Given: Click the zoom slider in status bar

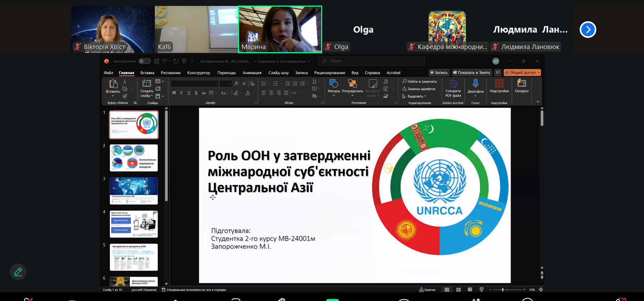Looking at the screenshot, I should [503, 290].
